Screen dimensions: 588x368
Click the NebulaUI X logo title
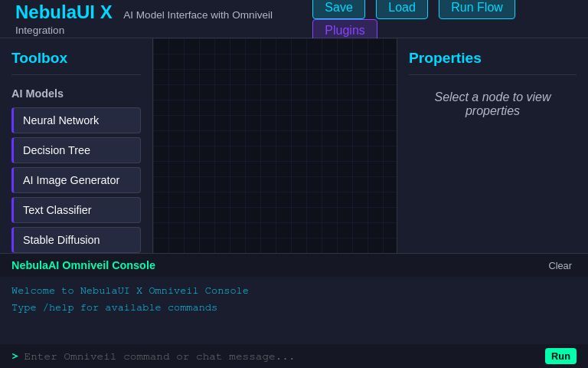(x=64, y=12)
